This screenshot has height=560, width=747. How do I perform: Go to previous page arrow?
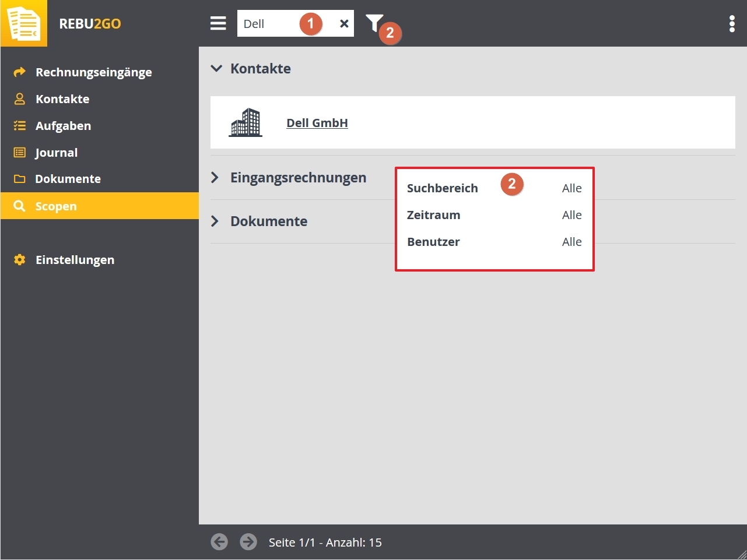[x=219, y=542]
